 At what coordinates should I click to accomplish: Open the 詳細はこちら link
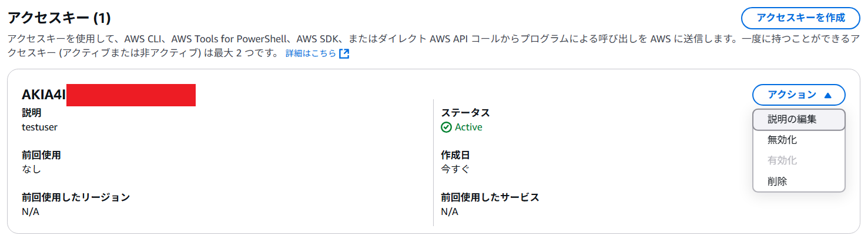click(310, 54)
